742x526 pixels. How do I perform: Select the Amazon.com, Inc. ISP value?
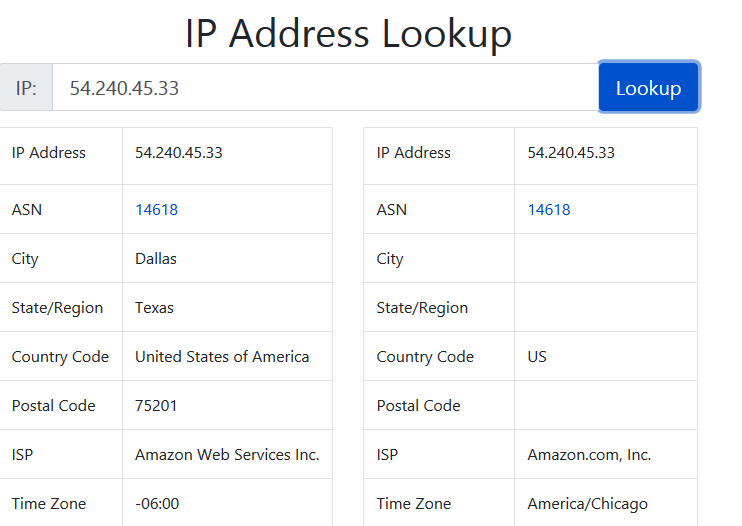coord(589,455)
